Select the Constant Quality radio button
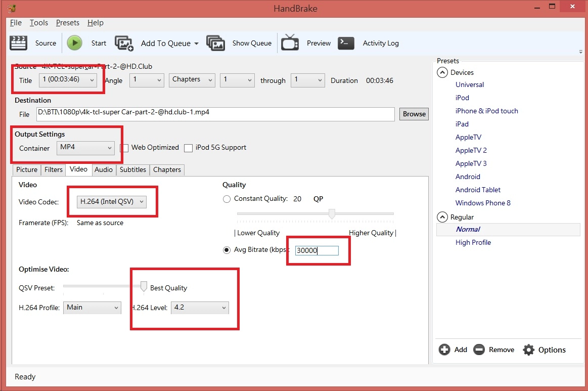This screenshot has width=588, height=391. tap(227, 199)
